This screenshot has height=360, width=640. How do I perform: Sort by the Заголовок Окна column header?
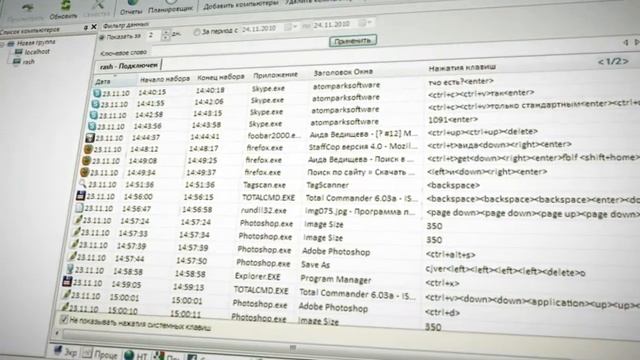pos(343,72)
